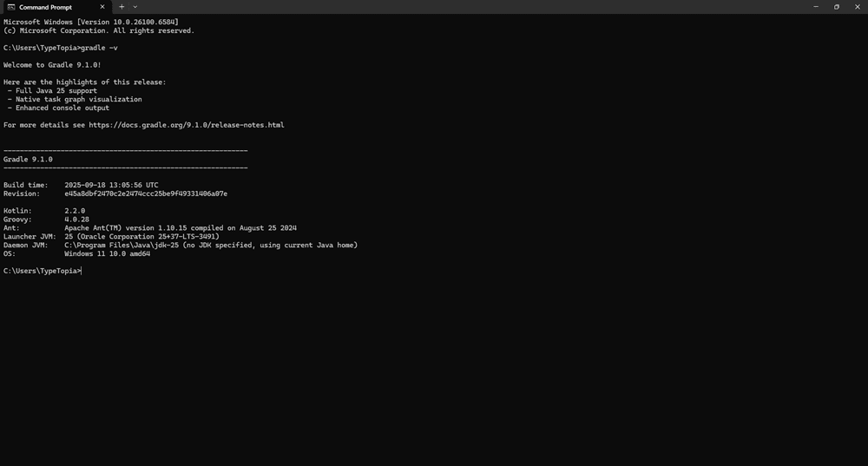The width and height of the screenshot is (868, 466).
Task: Click the Build time timestamp
Action: 111,185
